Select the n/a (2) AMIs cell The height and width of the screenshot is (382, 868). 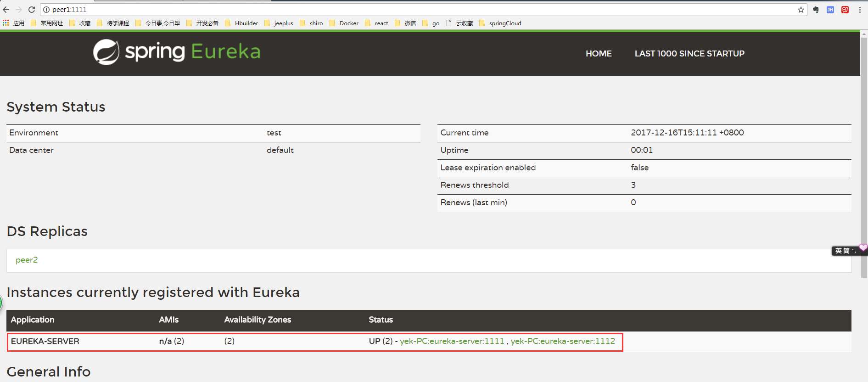[x=172, y=341]
